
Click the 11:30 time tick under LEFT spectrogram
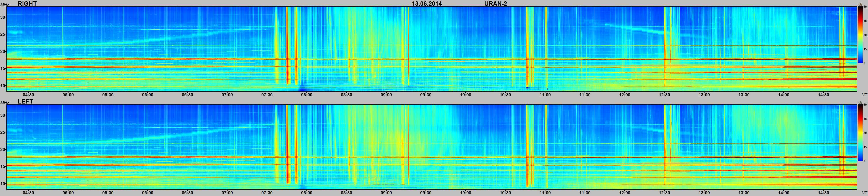(585, 193)
